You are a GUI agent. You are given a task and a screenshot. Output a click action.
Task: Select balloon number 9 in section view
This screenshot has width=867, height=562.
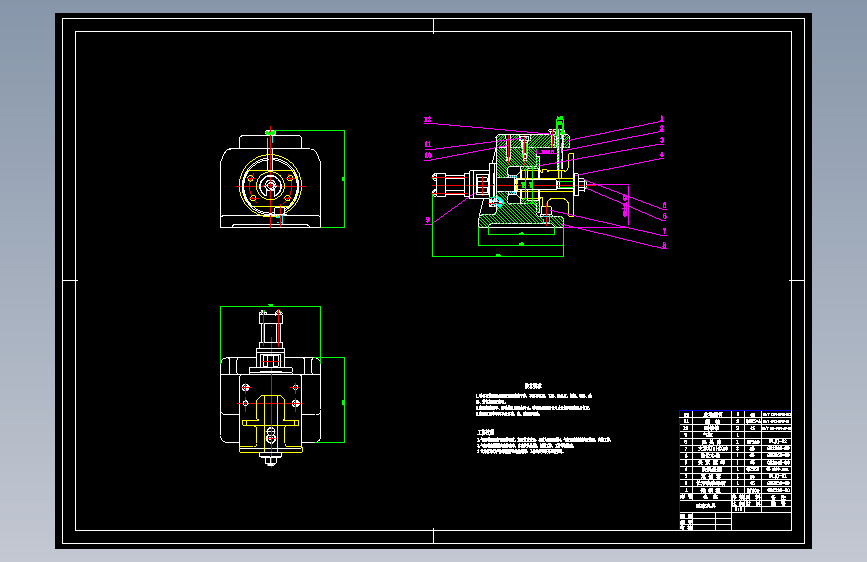coord(427,220)
